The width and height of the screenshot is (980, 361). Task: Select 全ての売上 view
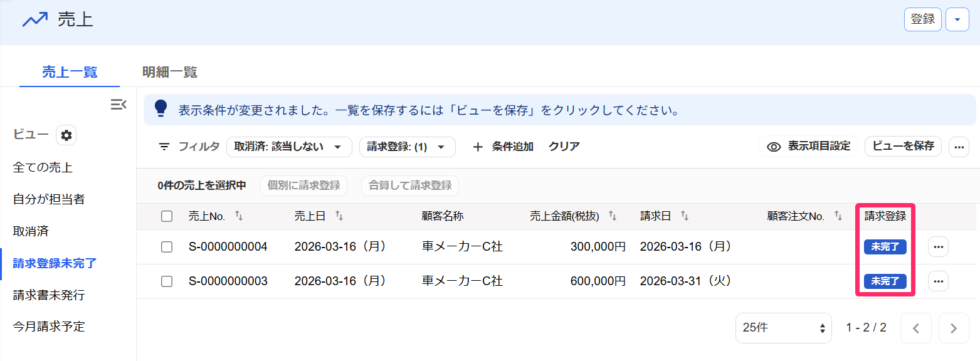[x=43, y=167]
